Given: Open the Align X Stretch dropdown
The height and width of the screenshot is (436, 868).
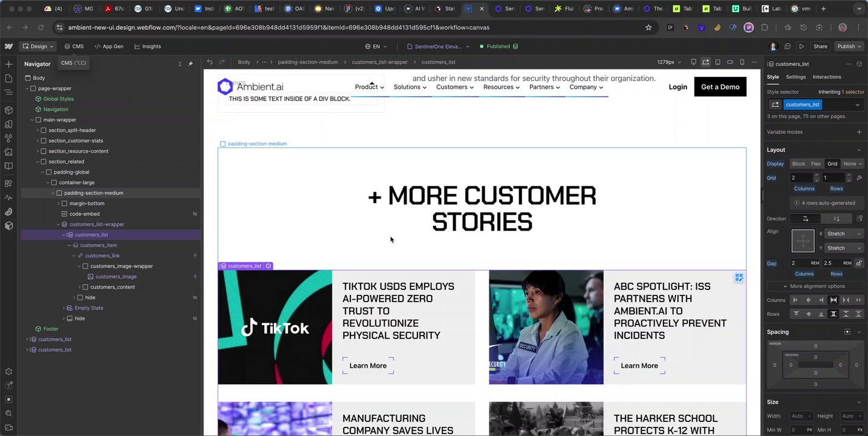Looking at the screenshot, I should click(x=843, y=234).
